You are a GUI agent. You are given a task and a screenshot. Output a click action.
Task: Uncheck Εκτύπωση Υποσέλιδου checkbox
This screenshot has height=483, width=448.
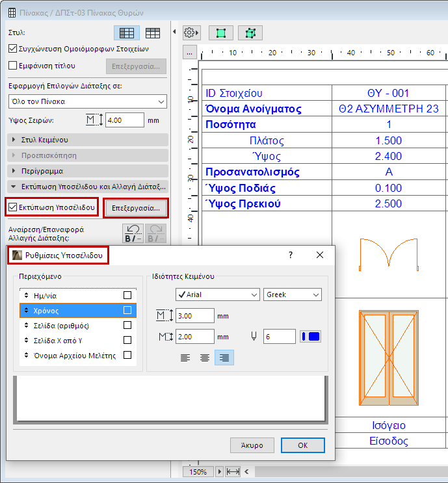[12, 207]
